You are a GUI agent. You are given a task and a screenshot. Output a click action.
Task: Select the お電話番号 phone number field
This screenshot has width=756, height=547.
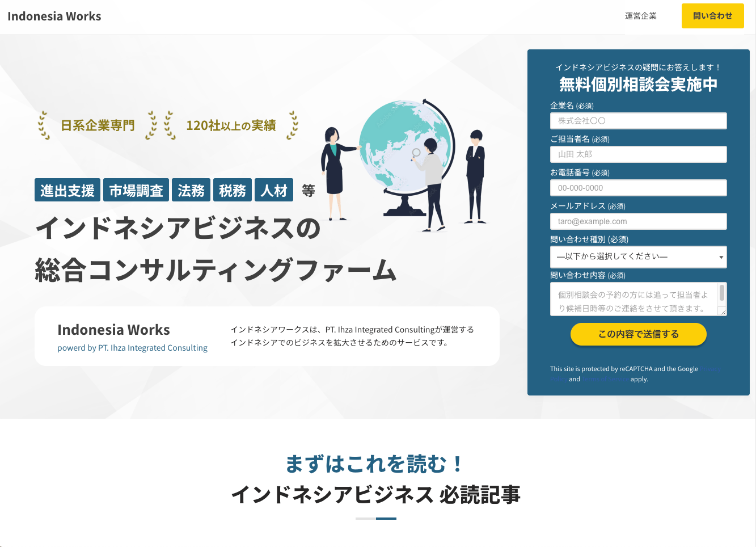(638, 187)
